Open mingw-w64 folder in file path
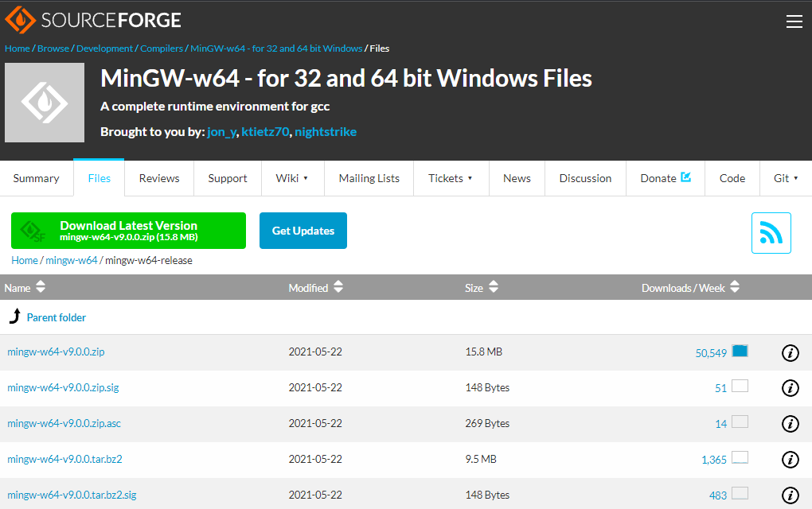The image size is (812, 509). click(x=72, y=260)
